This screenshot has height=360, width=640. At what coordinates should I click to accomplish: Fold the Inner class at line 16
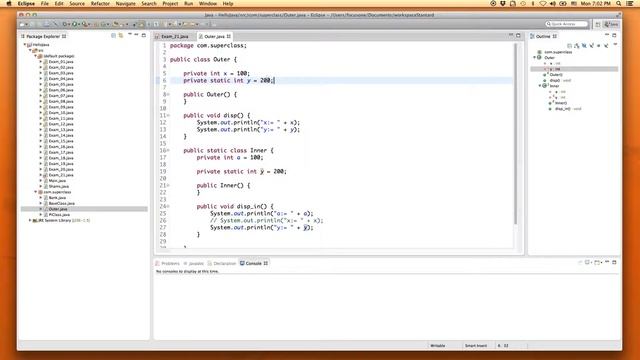[168, 151]
